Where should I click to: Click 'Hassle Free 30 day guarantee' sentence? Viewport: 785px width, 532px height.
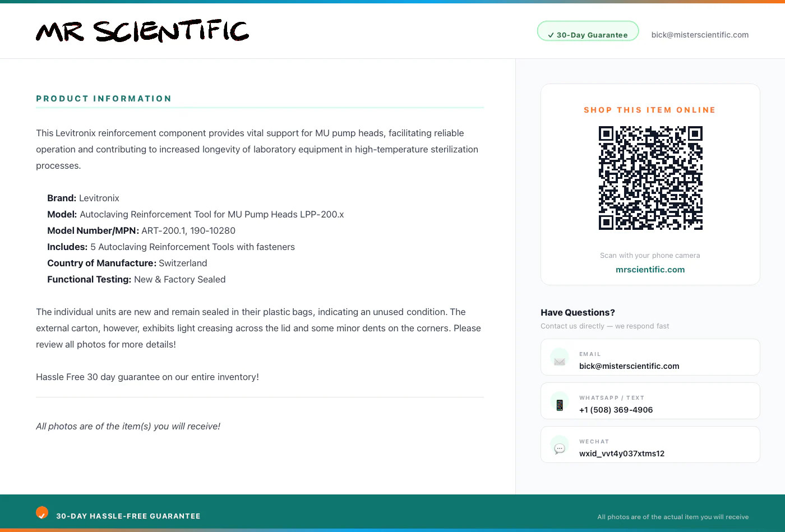point(147,377)
